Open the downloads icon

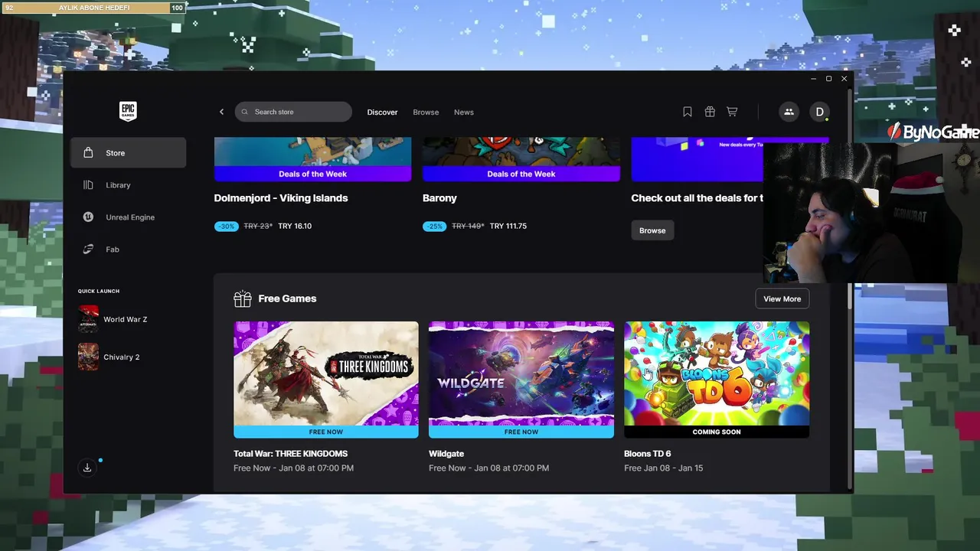(x=87, y=468)
